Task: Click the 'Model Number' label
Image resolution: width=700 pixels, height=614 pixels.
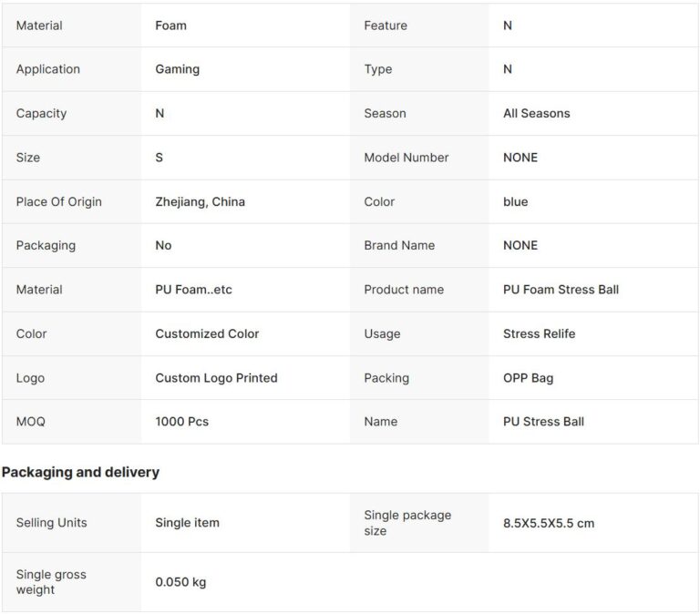Action: (x=406, y=158)
